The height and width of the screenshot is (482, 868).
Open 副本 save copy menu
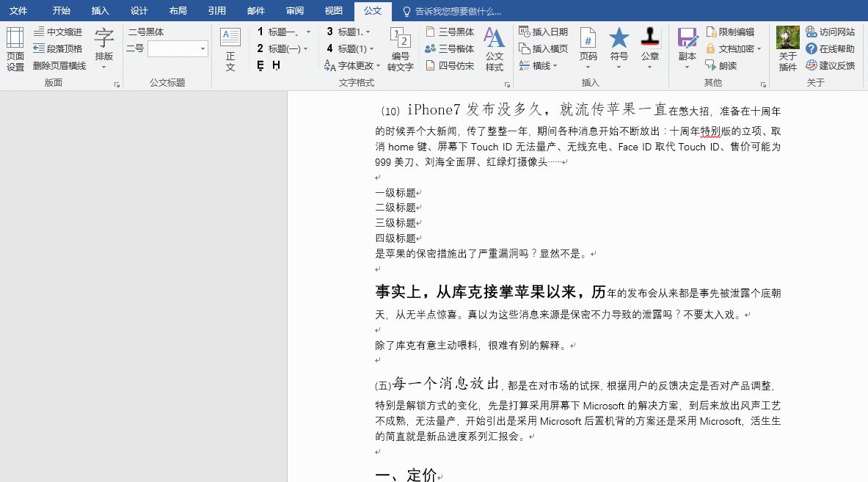tap(687, 49)
